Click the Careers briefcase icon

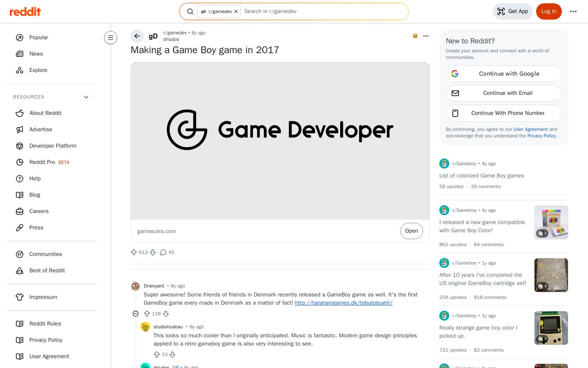point(20,211)
